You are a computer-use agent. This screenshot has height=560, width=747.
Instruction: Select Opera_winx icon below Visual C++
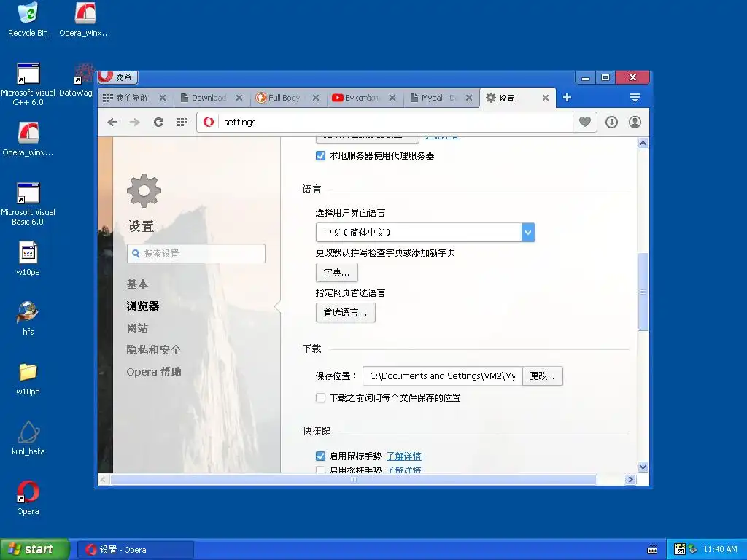tap(28, 139)
